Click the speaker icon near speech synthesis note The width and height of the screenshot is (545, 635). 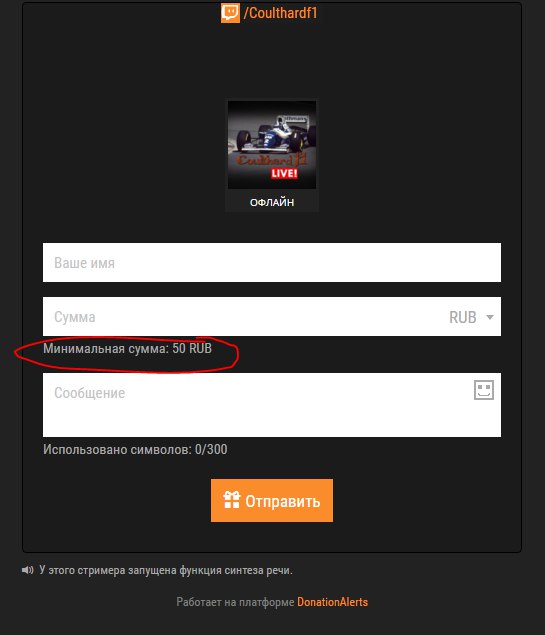pos(28,570)
